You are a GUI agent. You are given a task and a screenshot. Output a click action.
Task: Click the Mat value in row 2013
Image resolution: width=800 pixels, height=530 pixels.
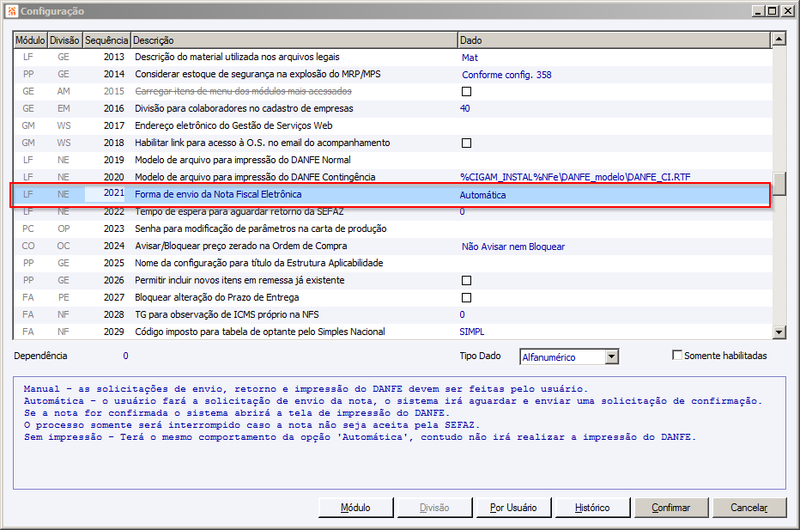[x=469, y=58]
